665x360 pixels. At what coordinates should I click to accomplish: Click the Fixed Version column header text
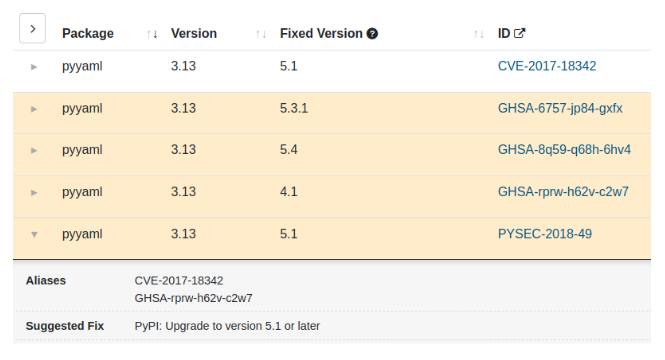[x=321, y=33]
